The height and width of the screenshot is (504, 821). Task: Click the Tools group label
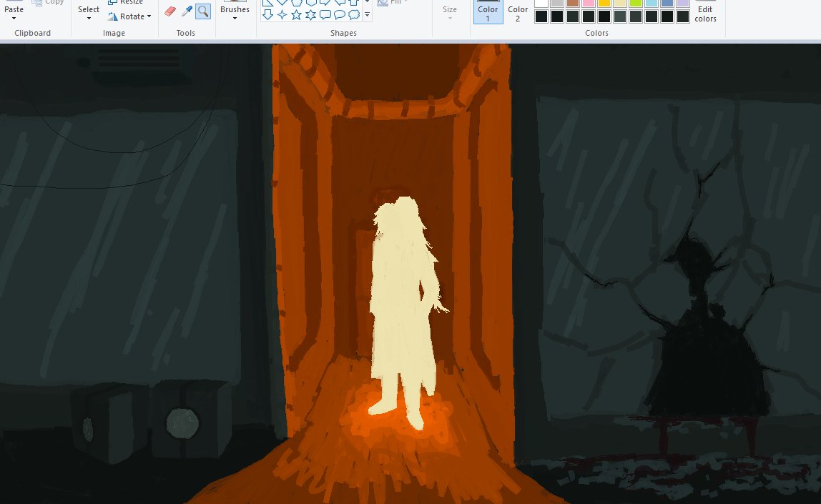click(x=185, y=33)
